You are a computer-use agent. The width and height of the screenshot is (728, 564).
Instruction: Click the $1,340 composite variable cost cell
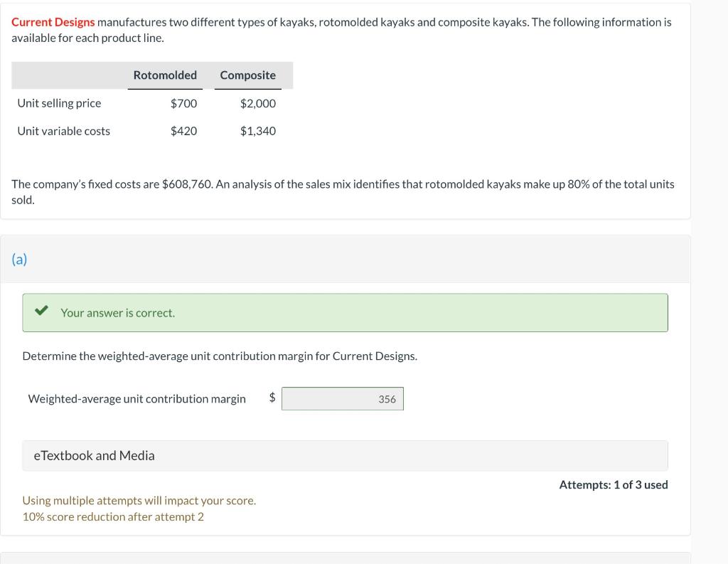tap(257, 131)
